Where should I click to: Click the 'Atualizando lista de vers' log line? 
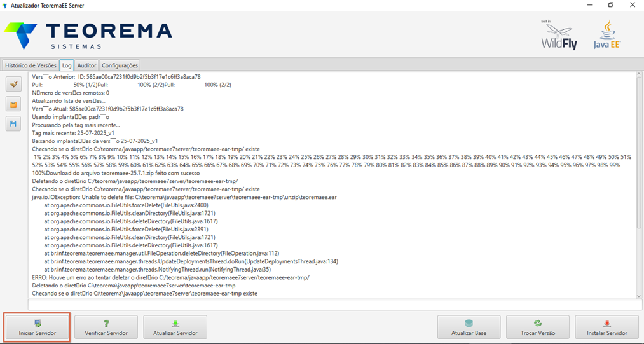pos(69,101)
